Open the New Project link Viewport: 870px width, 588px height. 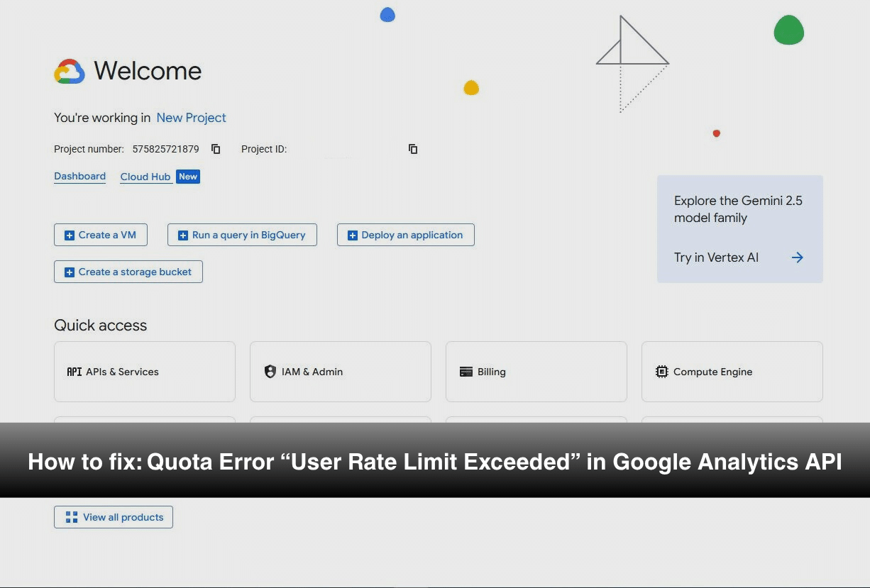(x=191, y=118)
